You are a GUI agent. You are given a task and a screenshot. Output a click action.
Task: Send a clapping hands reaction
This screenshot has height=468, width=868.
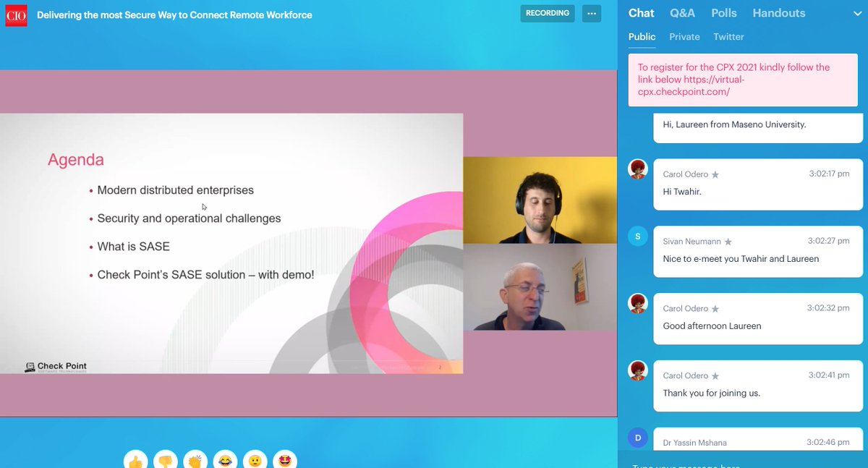pos(195,459)
